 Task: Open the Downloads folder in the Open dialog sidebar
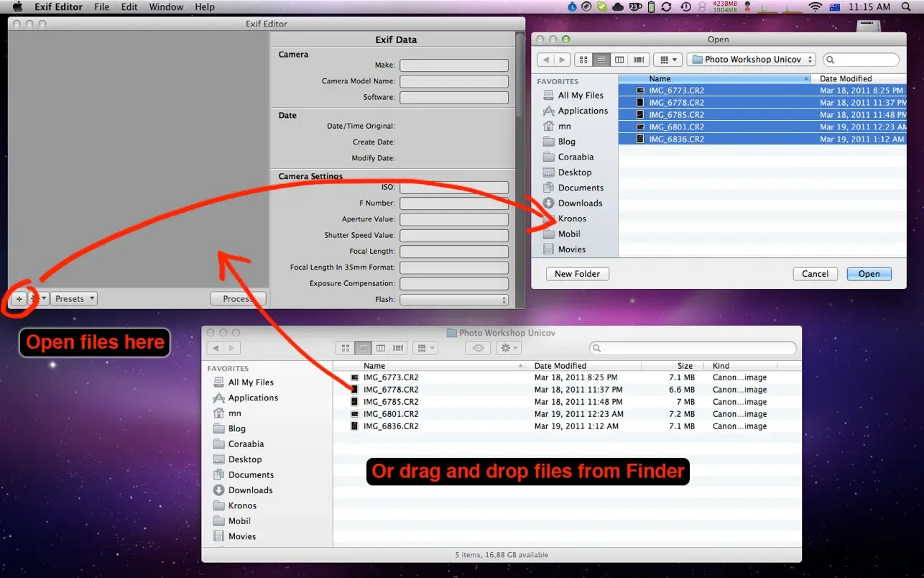coord(579,203)
